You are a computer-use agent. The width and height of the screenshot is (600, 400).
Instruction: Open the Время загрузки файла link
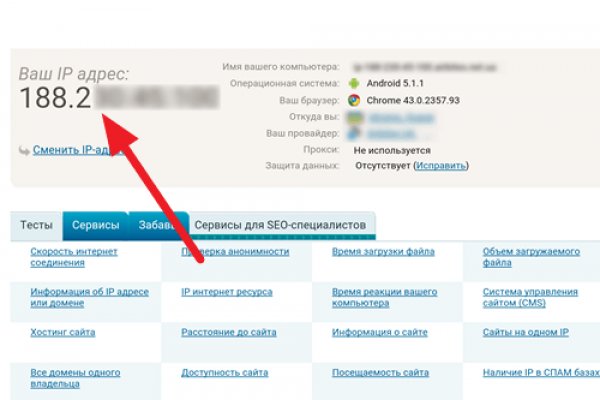click(x=376, y=252)
